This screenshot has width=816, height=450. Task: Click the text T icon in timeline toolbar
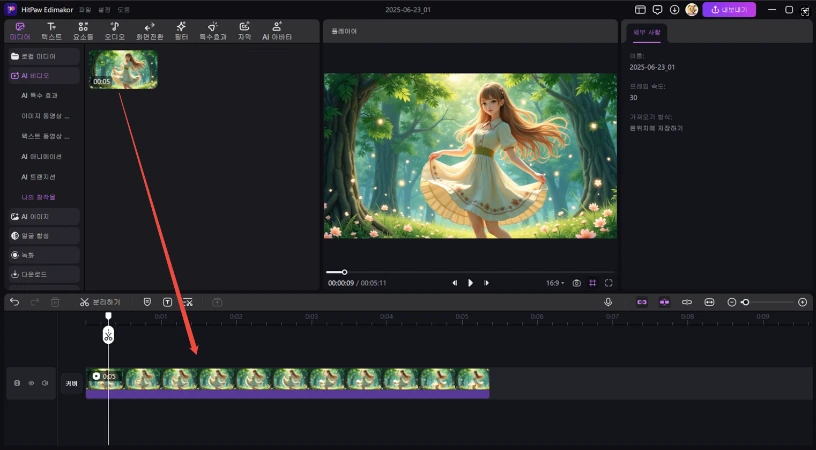click(168, 302)
